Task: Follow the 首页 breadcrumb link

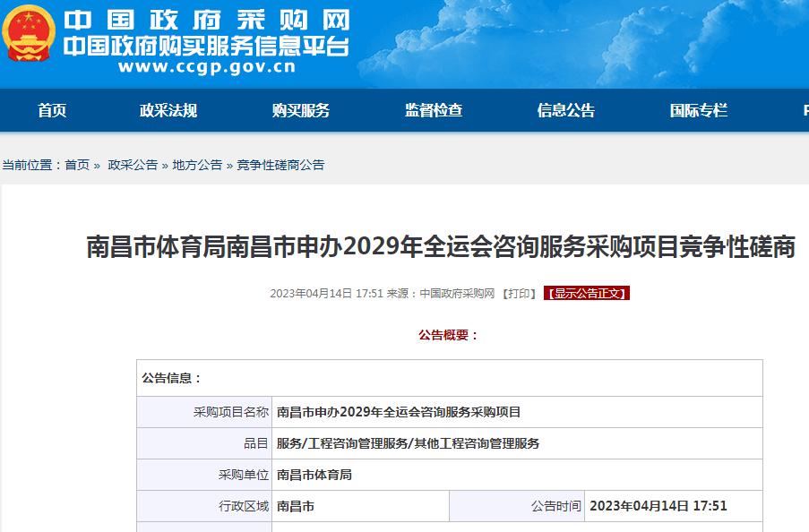Action: coord(77,165)
